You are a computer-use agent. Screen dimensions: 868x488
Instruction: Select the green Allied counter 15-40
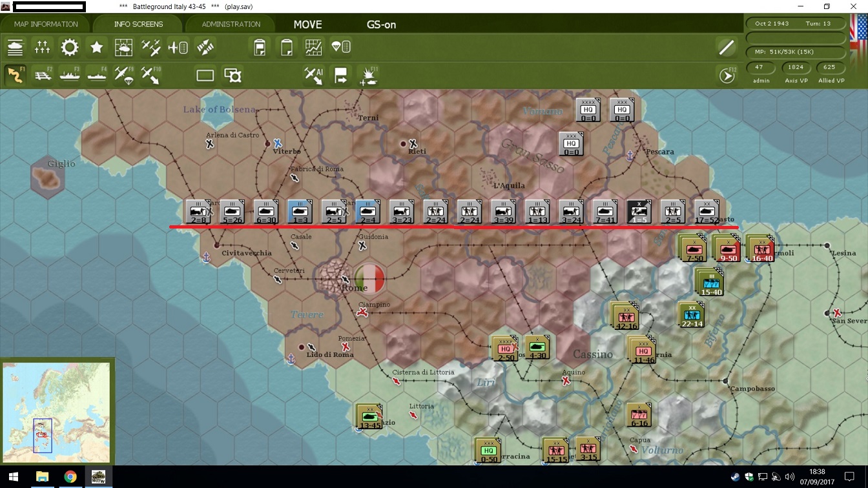coord(710,283)
